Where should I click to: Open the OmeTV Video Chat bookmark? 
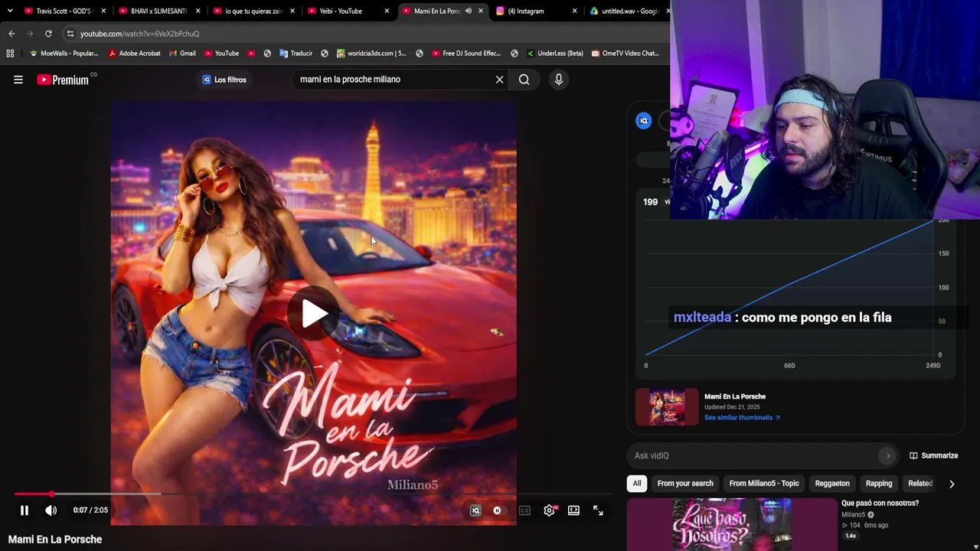click(x=625, y=54)
